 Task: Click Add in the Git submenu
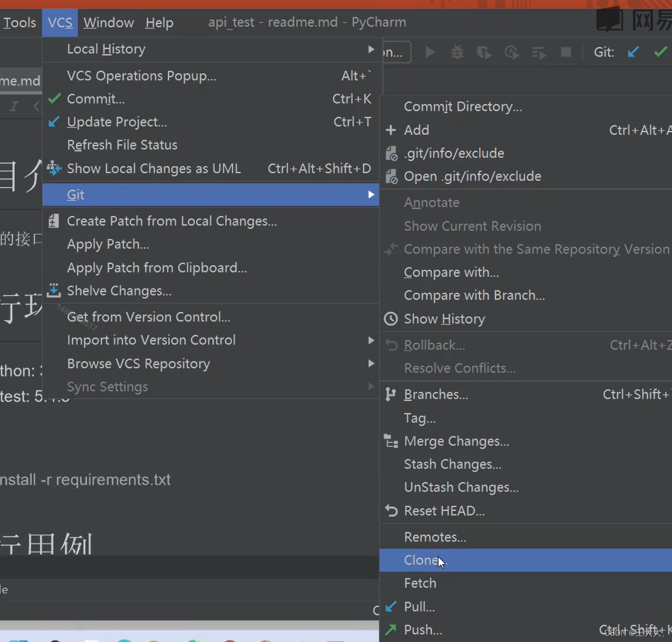526,130
